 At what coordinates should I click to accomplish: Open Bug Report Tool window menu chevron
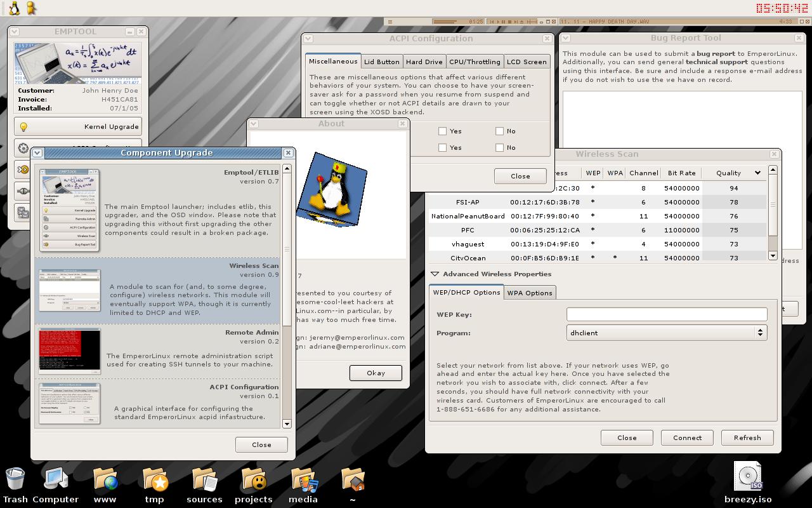coord(566,39)
